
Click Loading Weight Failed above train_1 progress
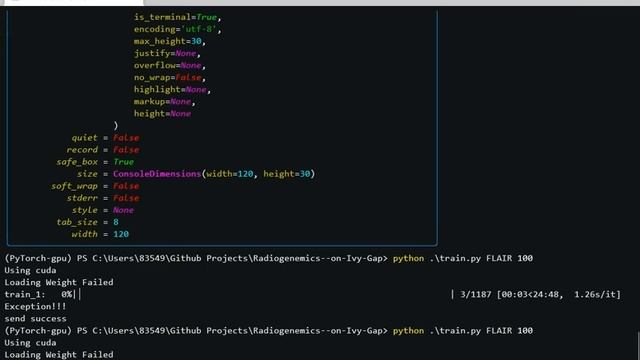point(59,282)
